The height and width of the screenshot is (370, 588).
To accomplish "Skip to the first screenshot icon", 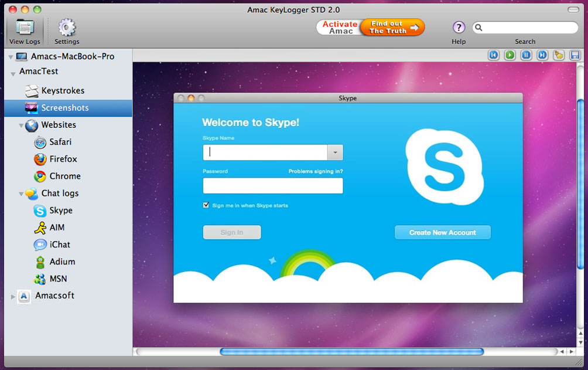I will click(x=494, y=55).
